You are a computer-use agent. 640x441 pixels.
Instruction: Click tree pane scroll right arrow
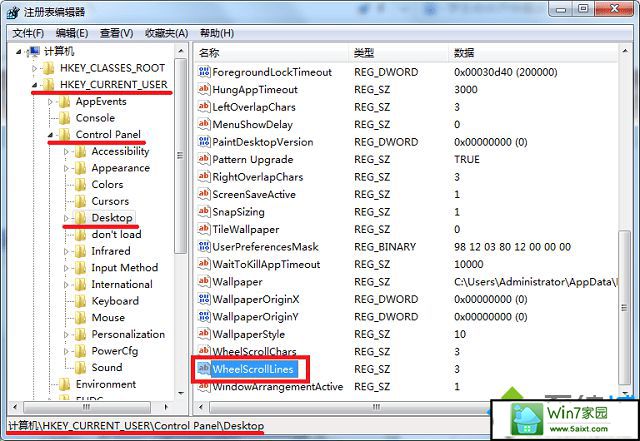(x=166, y=407)
